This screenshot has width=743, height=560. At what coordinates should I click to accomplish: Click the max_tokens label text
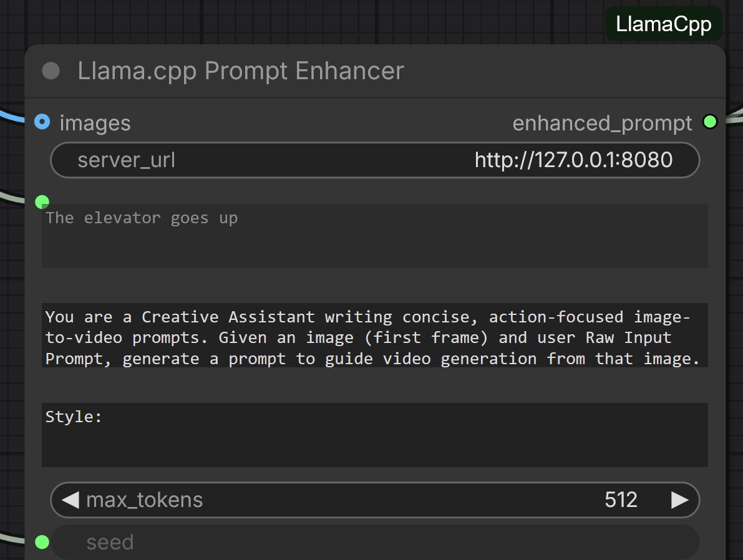tap(144, 500)
